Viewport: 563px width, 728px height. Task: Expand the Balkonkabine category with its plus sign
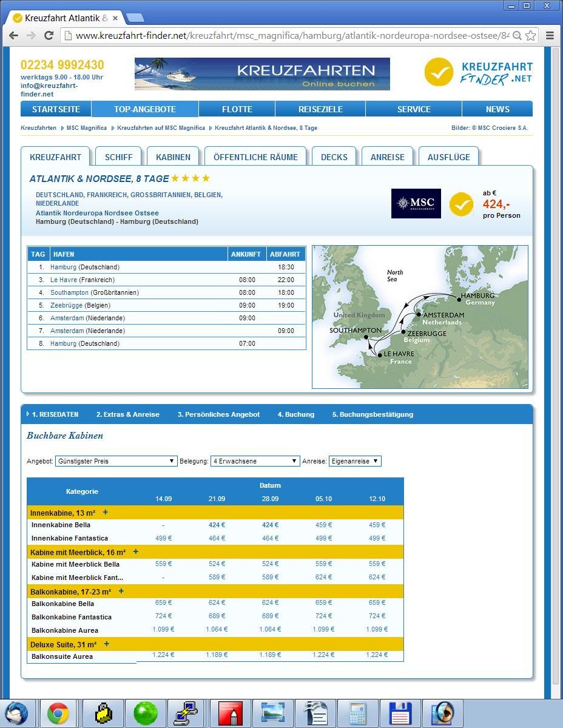point(121,590)
